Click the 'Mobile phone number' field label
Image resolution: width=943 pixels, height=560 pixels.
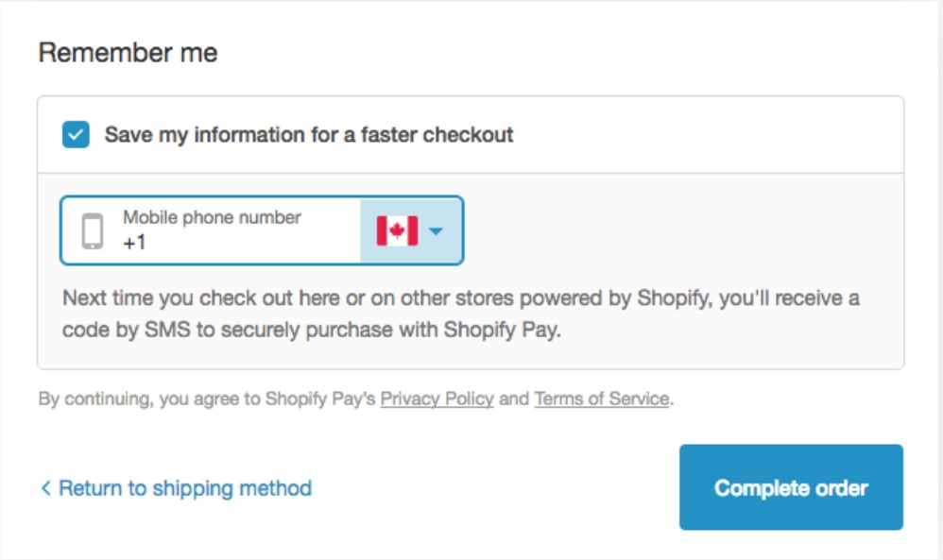(212, 218)
